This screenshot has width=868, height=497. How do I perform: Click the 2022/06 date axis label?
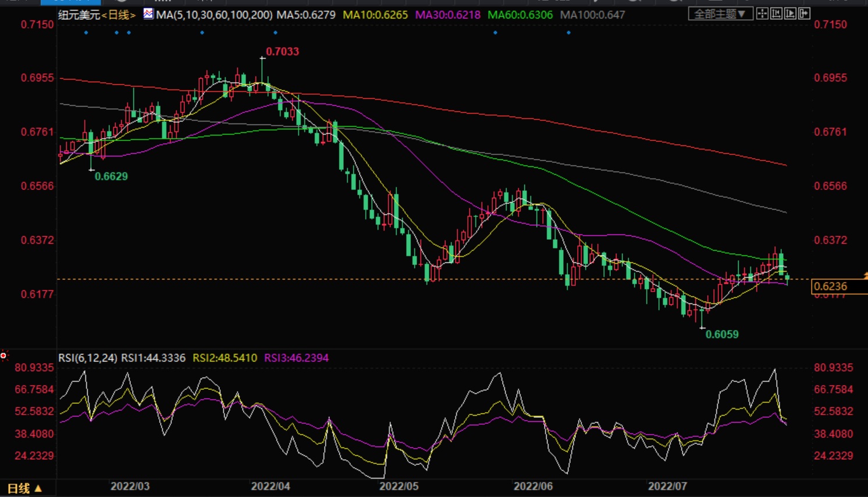[533, 486]
